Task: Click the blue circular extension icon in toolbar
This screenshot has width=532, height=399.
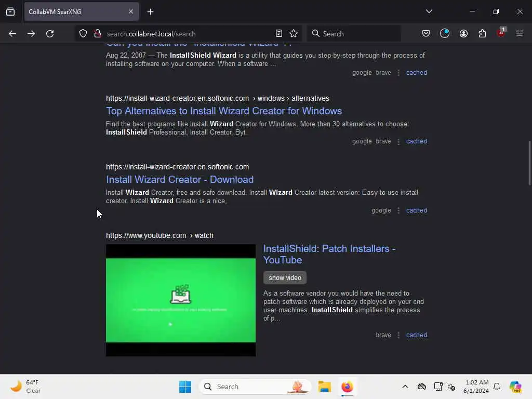Action: click(445, 34)
